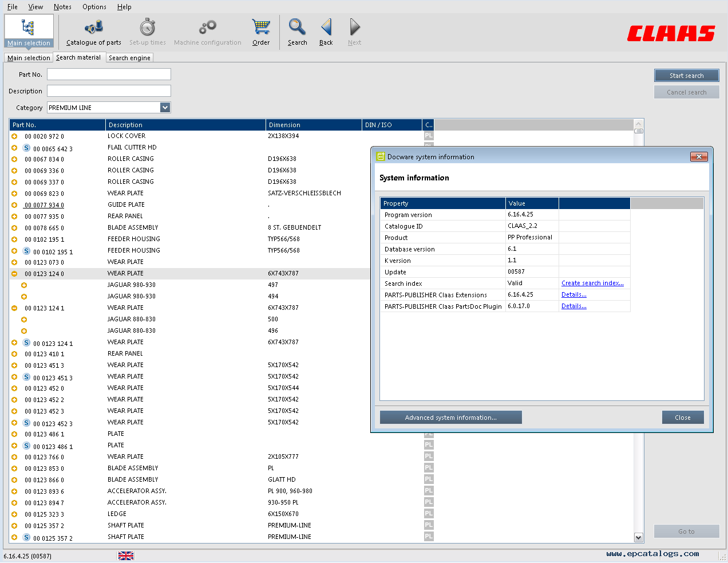
Task: Click the Cancel search button
Action: click(687, 92)
